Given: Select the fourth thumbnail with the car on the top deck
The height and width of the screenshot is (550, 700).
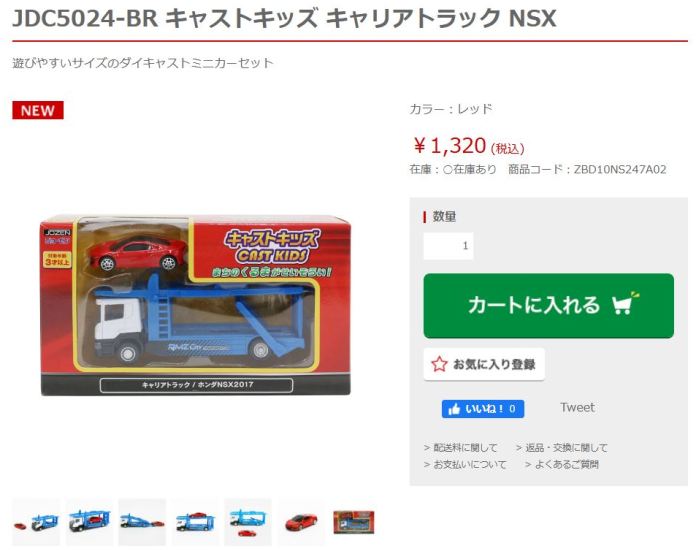Looking at the screenshot, I should pos(195,522).
